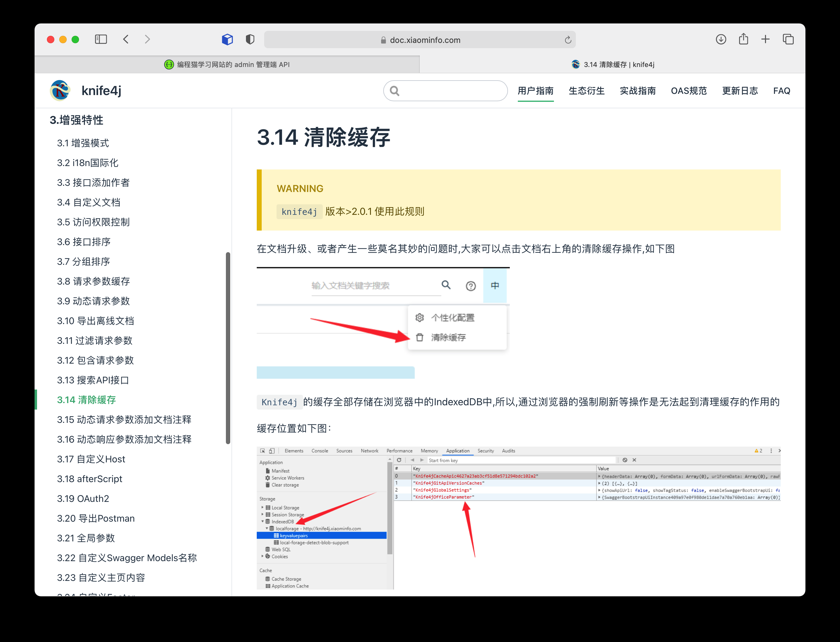840x642 pixels.
Task: Open sidebar item 3.19 OAuth2
Action: (83, 499)
